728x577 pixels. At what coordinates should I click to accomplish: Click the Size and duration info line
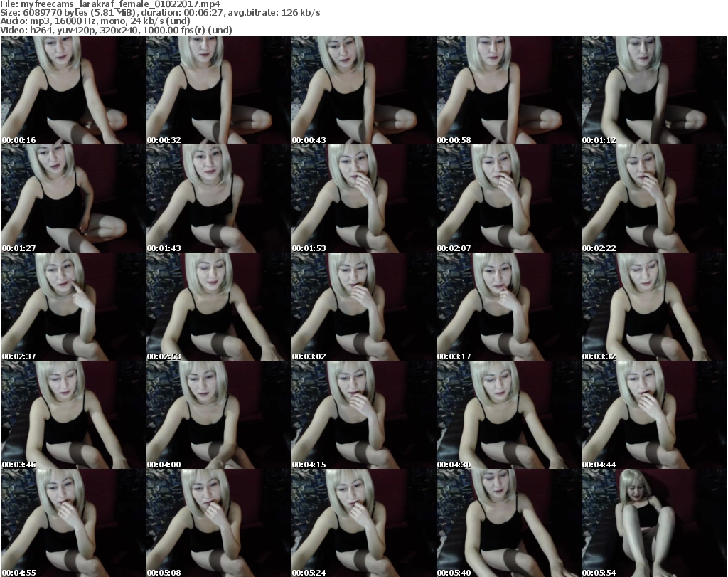160,13
